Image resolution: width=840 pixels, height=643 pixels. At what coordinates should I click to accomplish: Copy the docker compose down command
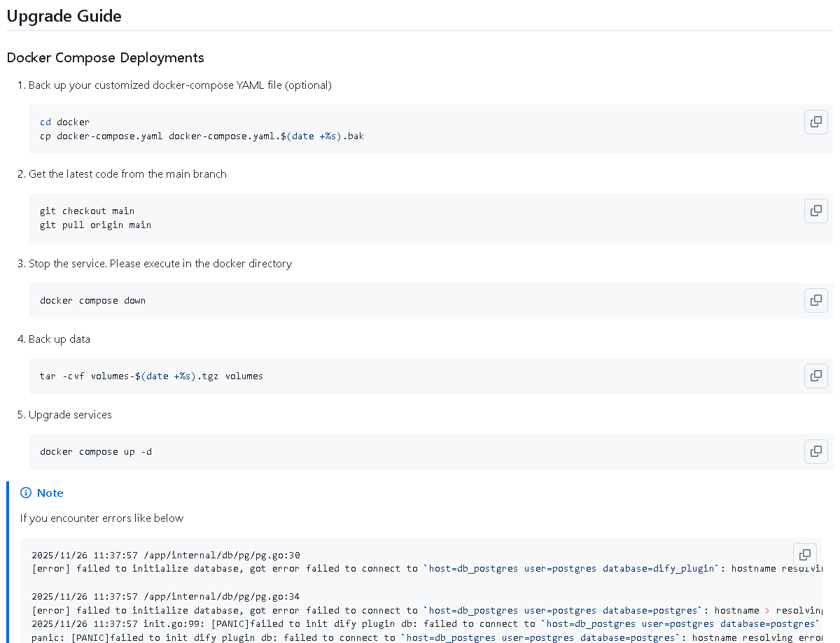(816, 300)
